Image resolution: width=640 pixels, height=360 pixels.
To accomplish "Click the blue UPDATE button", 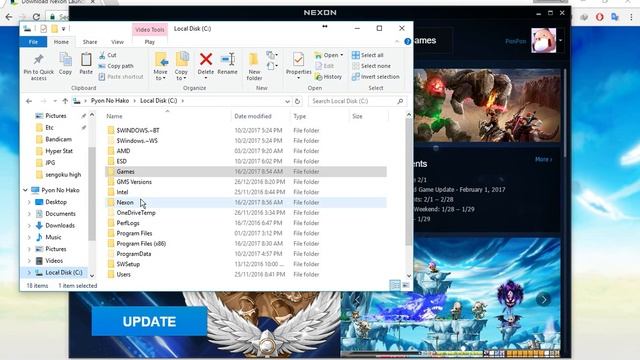I will click(x=149, y=322).
